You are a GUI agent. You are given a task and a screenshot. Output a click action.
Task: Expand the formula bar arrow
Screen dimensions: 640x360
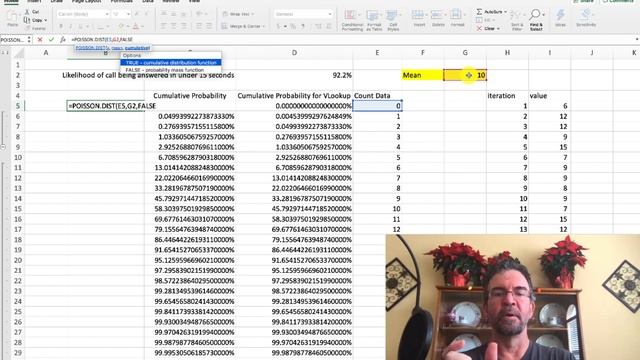pyautogui.click(x=637, y=40)
